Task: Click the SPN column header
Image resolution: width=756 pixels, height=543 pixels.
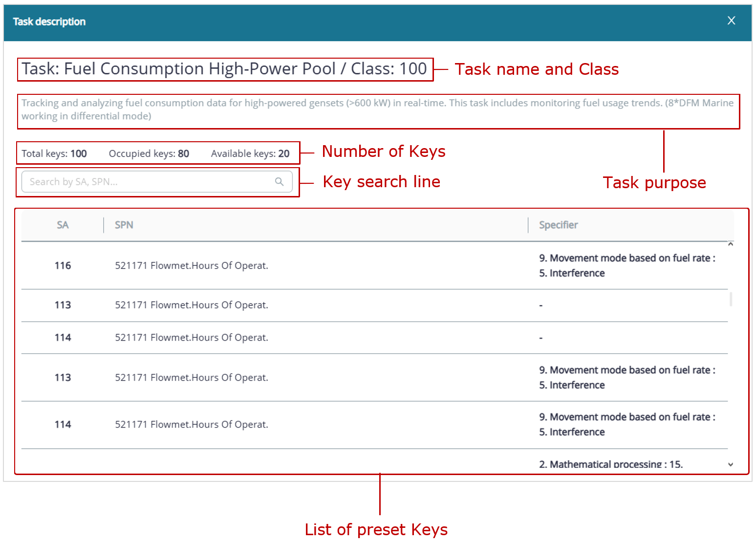Action: pyautogui.click(x=124, y=225)
